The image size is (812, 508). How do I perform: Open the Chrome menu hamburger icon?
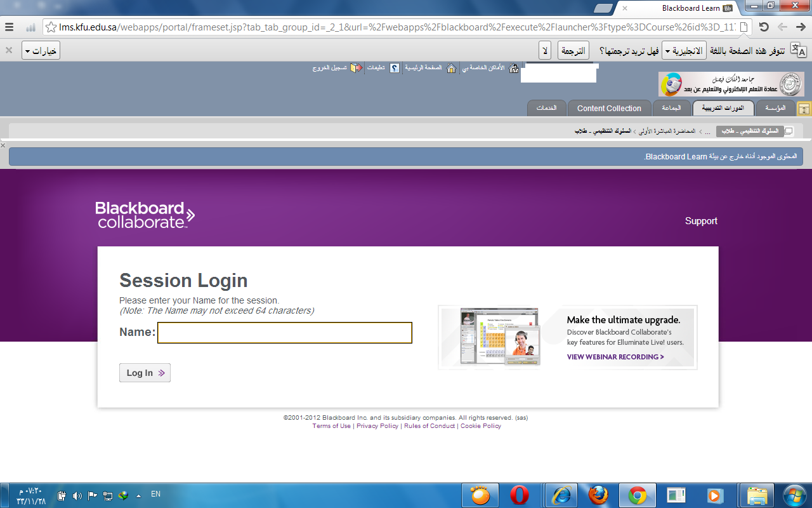pyautogui.click(x=9, y=27)
